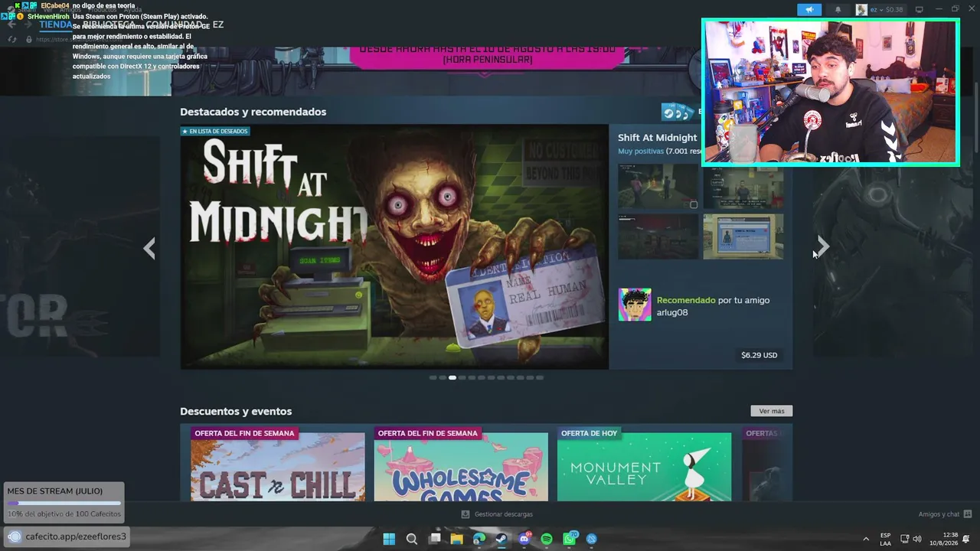
Task: Open Discord from the taskbar
Action: (x=524, y=539)
